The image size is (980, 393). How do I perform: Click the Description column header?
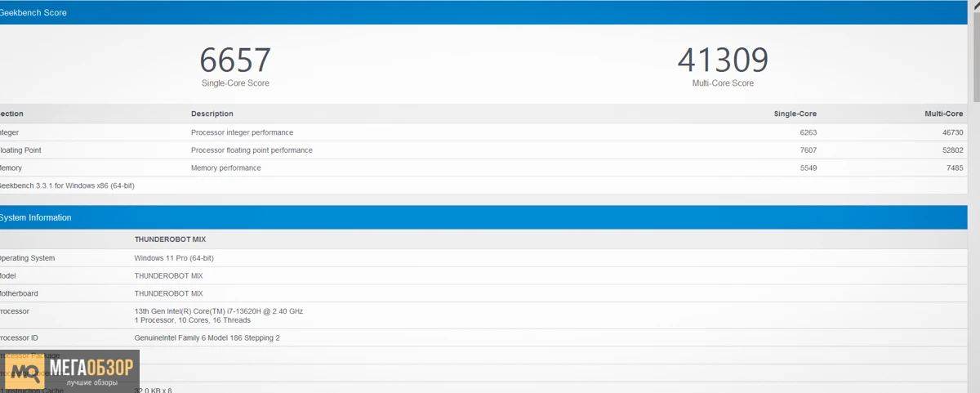tap(212, 114)
